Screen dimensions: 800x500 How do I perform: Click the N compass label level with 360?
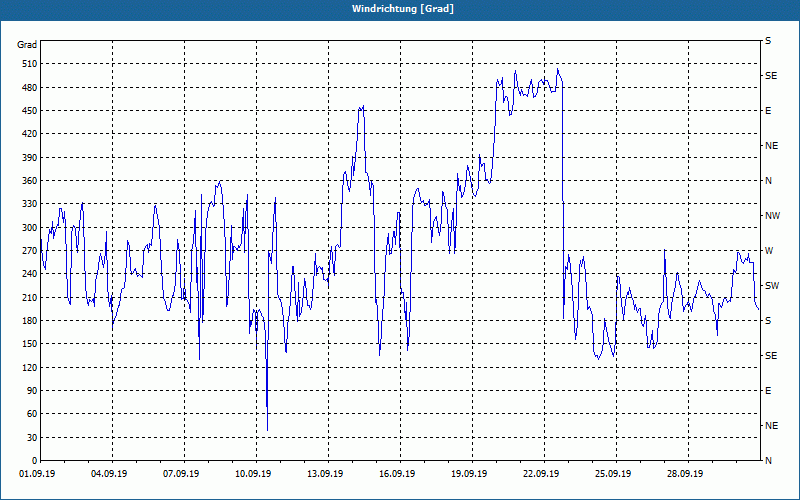point(768,181)
